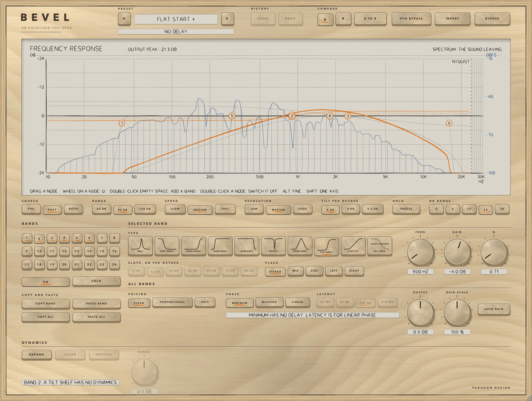Select band 7 in the Bands grid
Viewport: 532px width, 401px height.
click(x=102, y=238)
